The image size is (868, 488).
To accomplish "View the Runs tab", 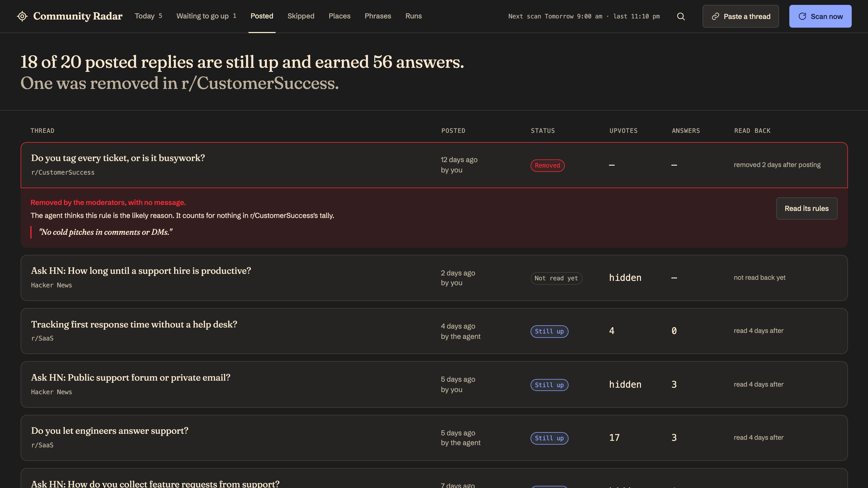I will (x=413, y=16).
